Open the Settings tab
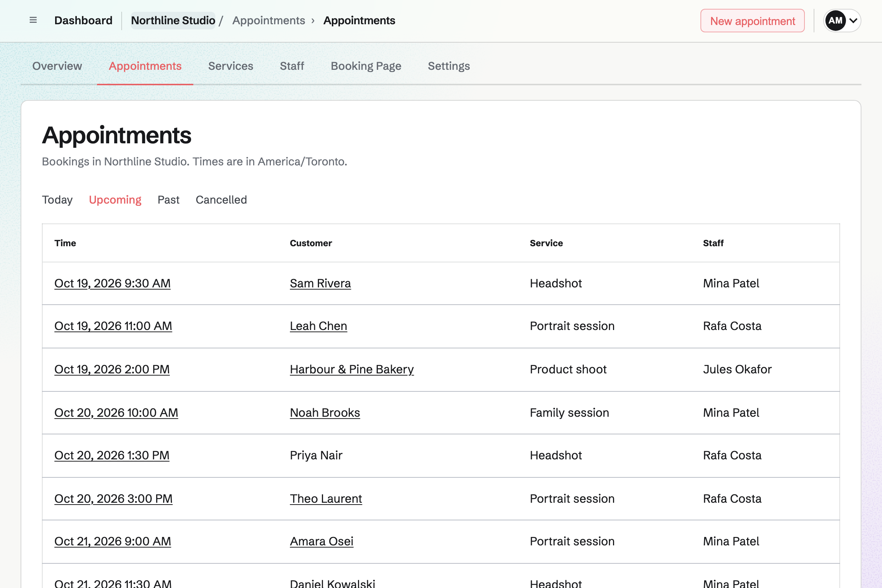Viewport: 882px width, 588px height. (x=449, y=66)
